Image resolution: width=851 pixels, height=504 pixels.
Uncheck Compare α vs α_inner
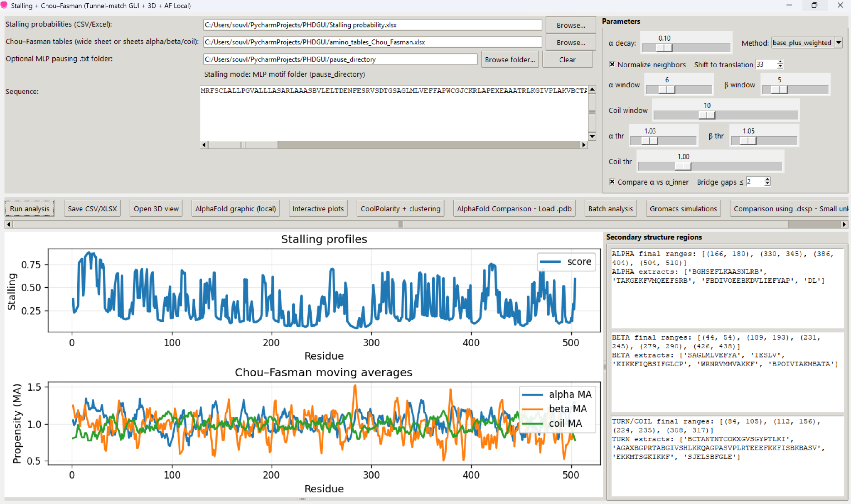pyautogui.click(x=612, y=182)
